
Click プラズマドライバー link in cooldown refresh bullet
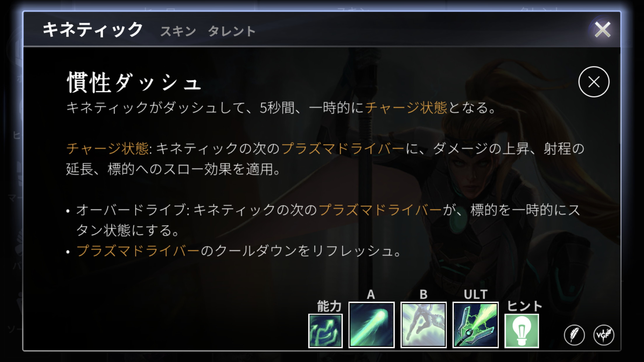point(138,251)
